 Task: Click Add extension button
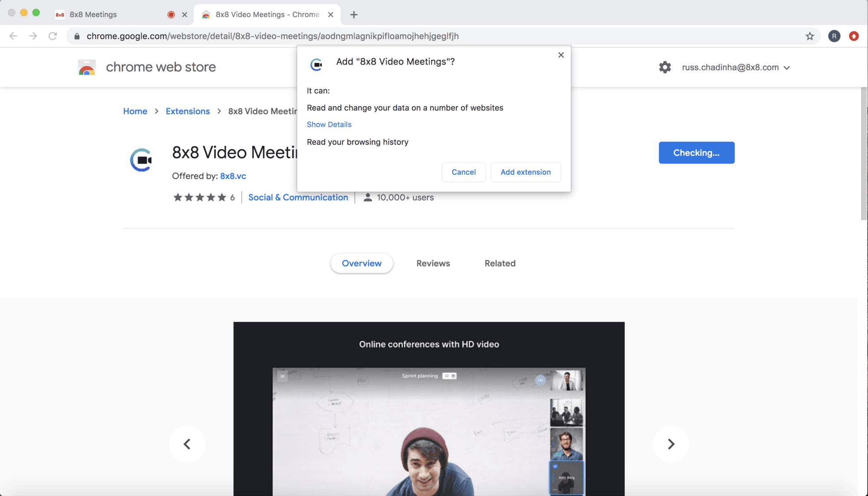526,172
